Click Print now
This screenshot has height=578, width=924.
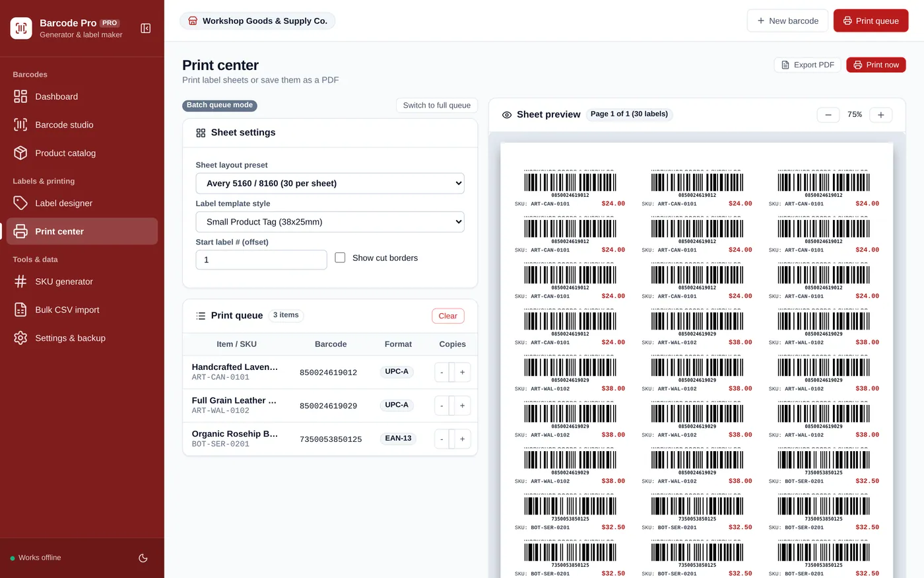pyautogui.click(x=876, y=65)
